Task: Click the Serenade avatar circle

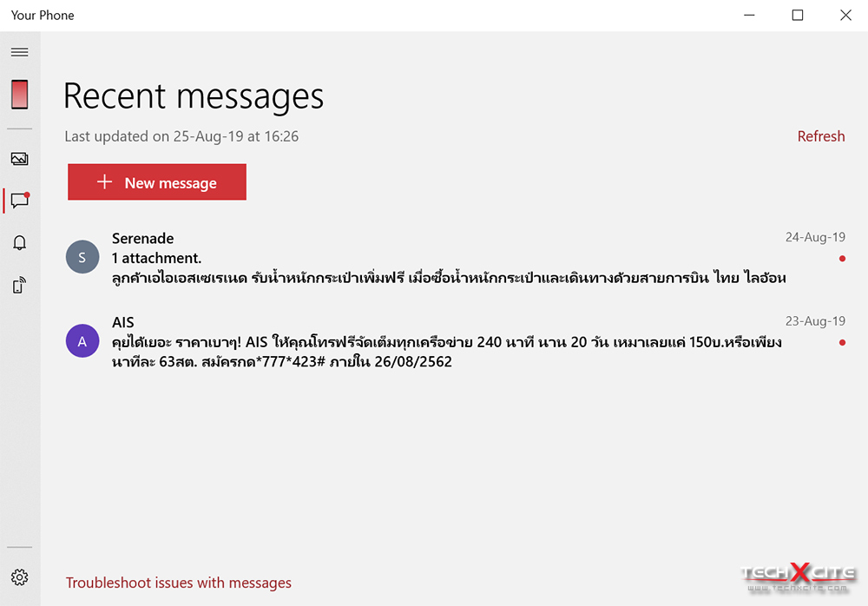Action: point(82,257)
